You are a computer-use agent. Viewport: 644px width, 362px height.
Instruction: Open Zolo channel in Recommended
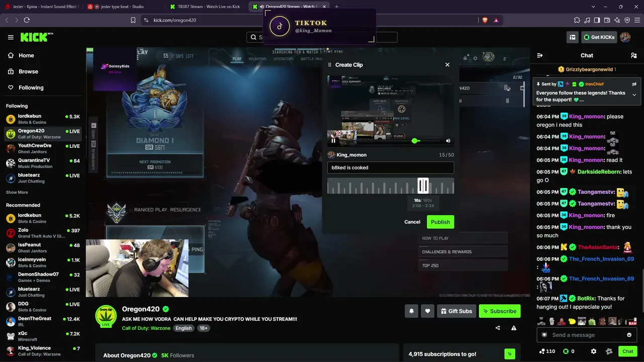[43, 233]
